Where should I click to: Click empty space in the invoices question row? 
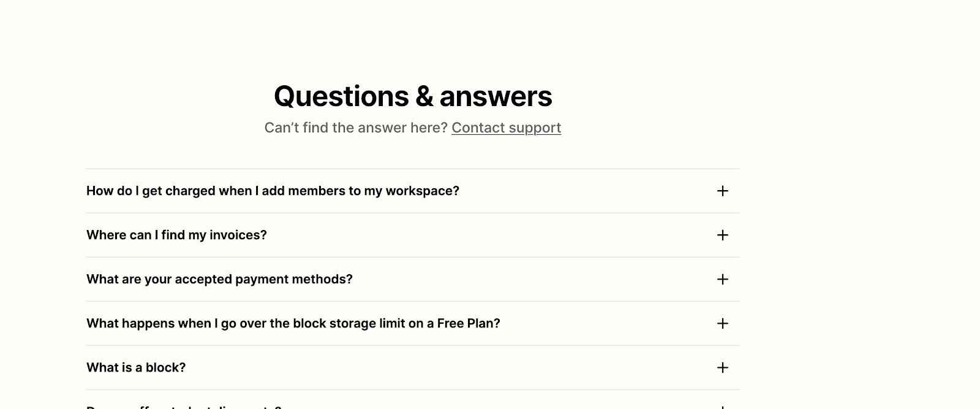[490, 235]
